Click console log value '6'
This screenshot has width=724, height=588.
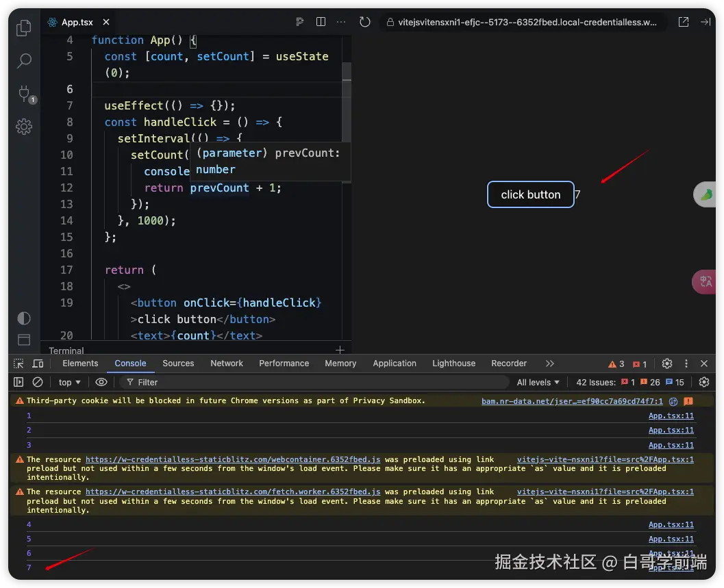pyautogui.click(x=29, y=553)
